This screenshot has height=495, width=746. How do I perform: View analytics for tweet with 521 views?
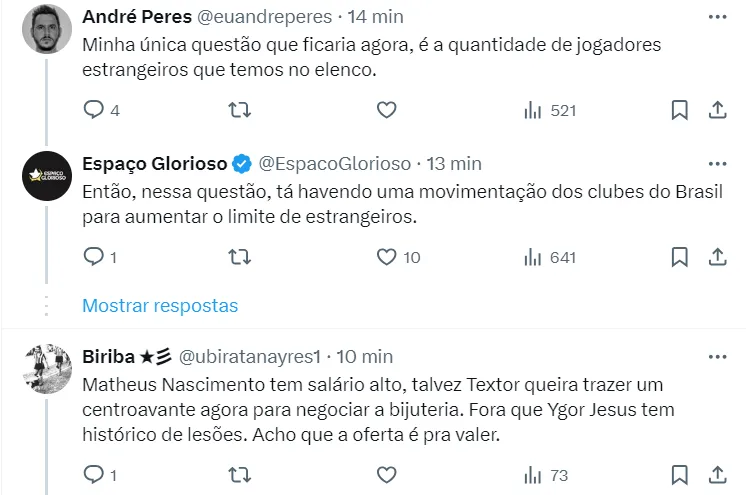coord(550,110)
